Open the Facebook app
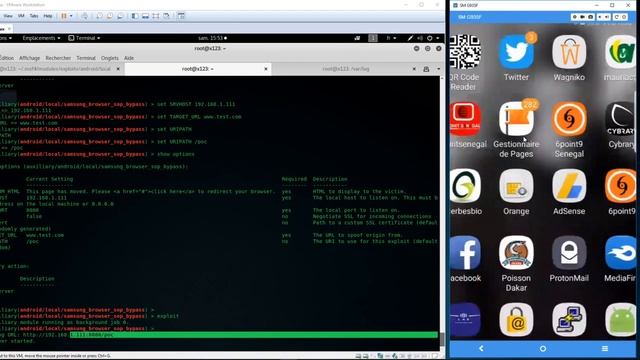Screen dimensions: 640x360 point(465,253)
